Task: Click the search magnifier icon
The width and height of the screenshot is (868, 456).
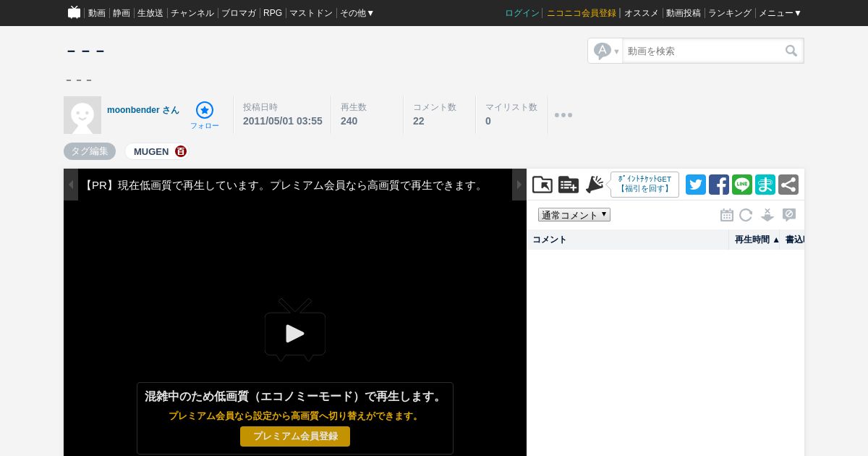Action: pyautogui.click(x=791, y=51)
